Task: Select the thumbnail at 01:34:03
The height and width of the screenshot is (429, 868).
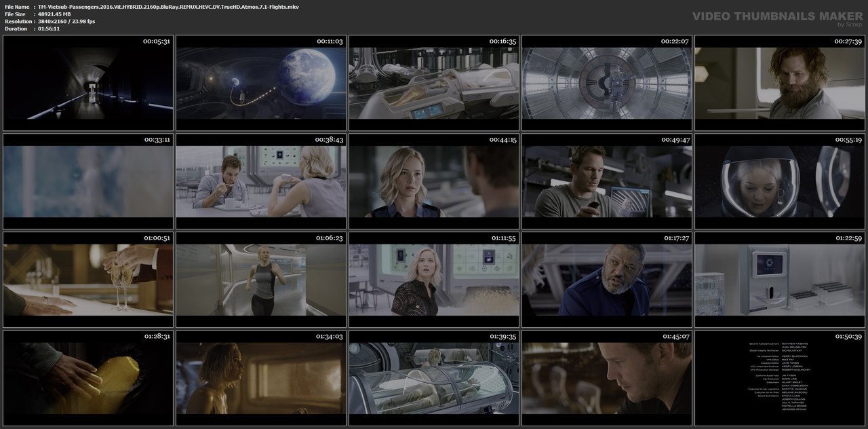Action: point(261,377)
